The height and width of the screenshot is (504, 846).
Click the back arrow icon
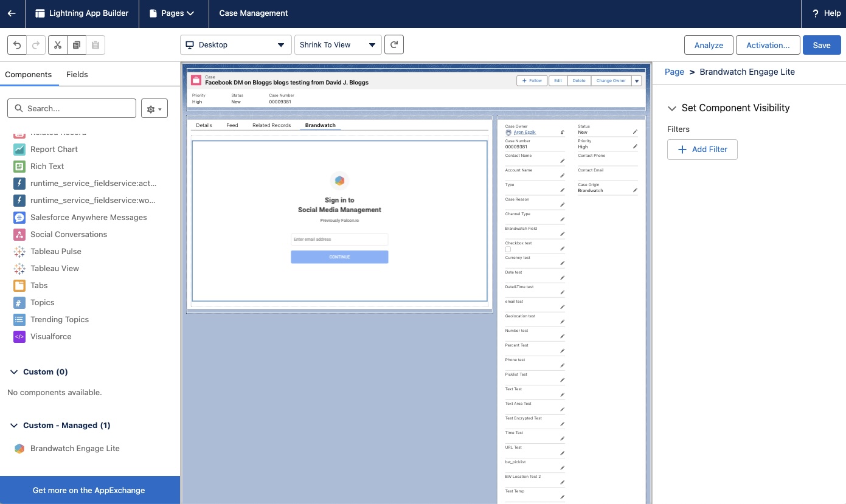pyautogui.click(x=12, y=13)
